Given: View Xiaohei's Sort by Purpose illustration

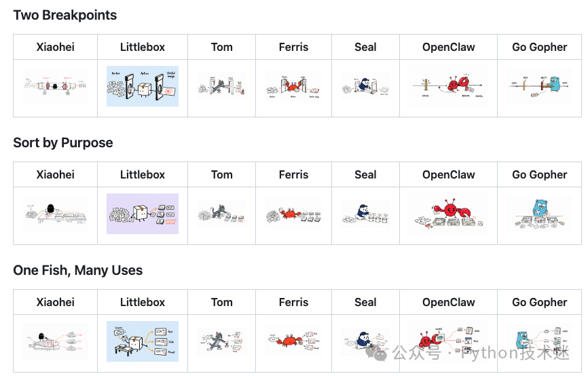Looking at the screenshot, I should point(56,214).
